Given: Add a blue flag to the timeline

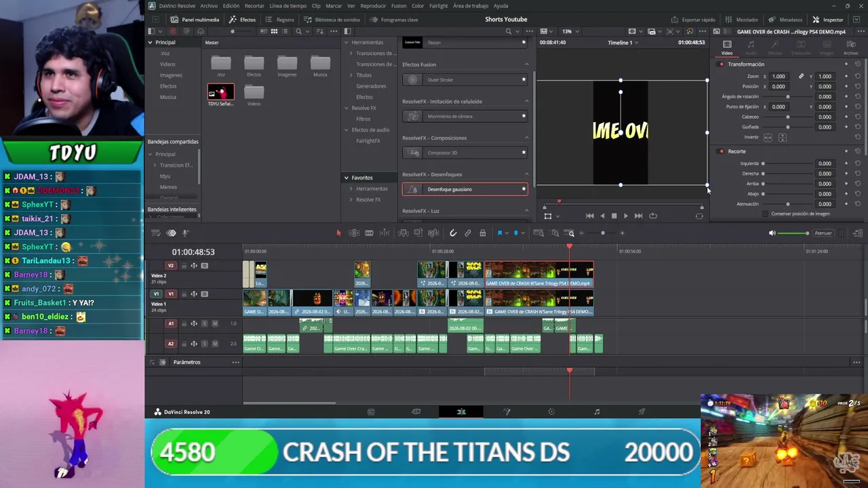Looking at the screenshot, I should [500, 233].
